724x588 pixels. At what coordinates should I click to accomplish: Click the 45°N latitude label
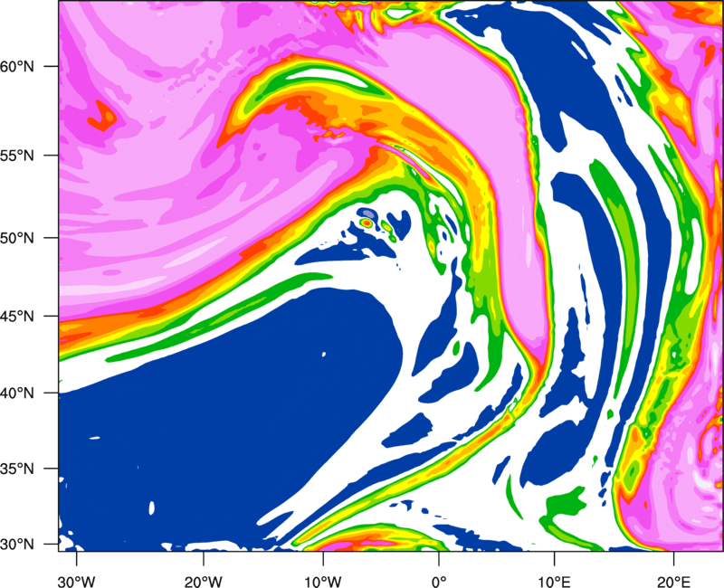coord(17,316)
